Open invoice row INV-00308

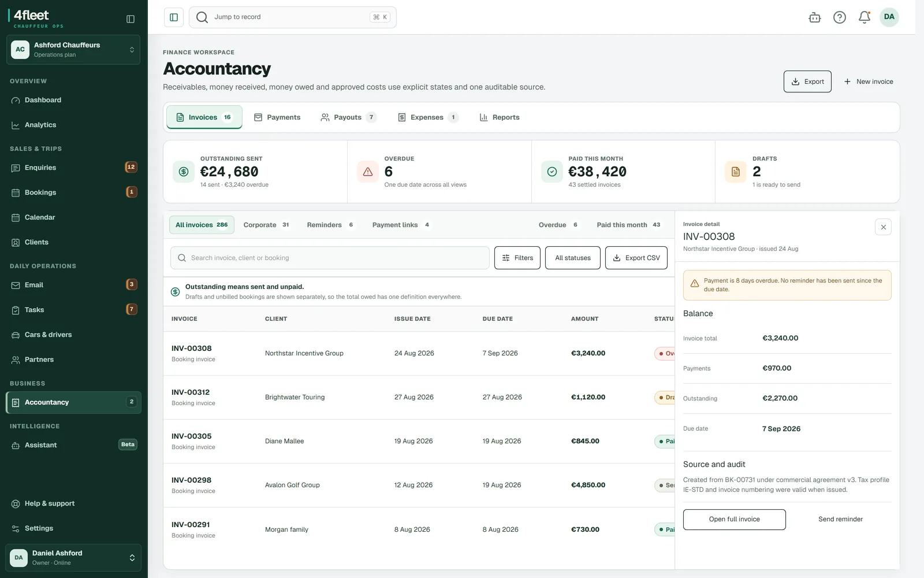419,354
